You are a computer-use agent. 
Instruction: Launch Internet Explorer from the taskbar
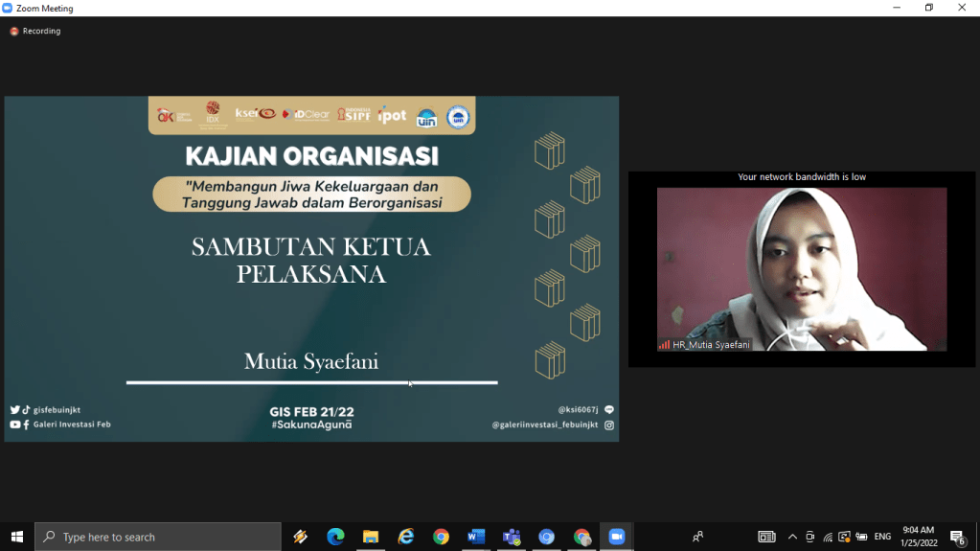[x=406, y=537]
